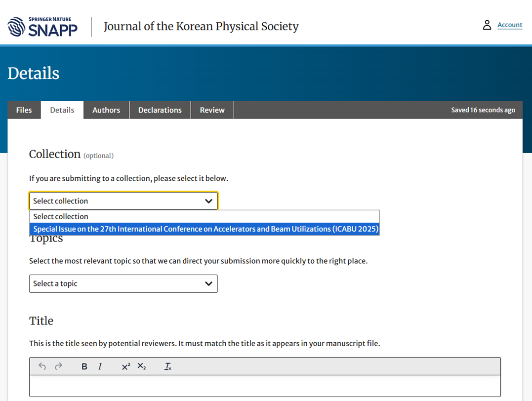Select the Details tab
This screenshot has height=401, width=532.
[62, 110]
